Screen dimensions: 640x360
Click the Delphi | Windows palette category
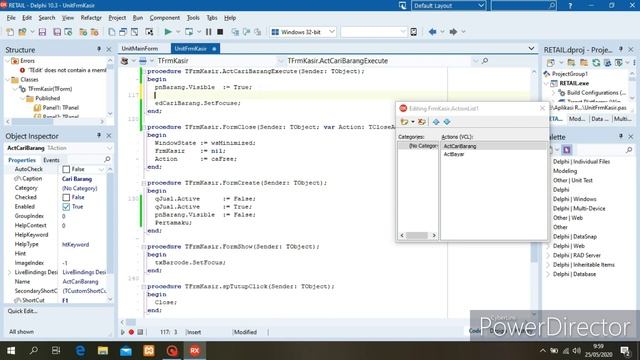tap(574, 199)
